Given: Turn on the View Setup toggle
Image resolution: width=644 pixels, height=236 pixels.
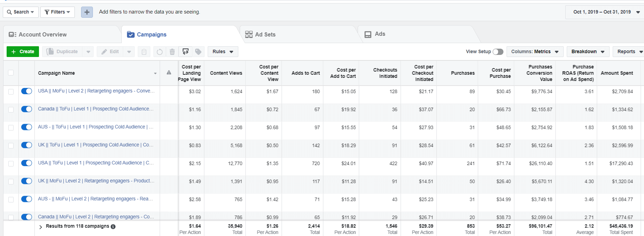Looking at the screenshot, I should tap(498, 51).
